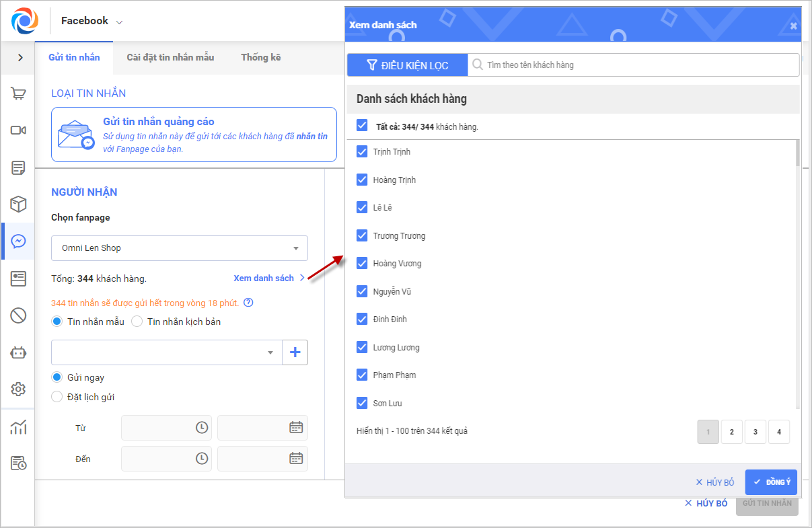
Task: Switch to the Cài đặt tin nhắn mẫu tab
Action: [x=170, y=58]
